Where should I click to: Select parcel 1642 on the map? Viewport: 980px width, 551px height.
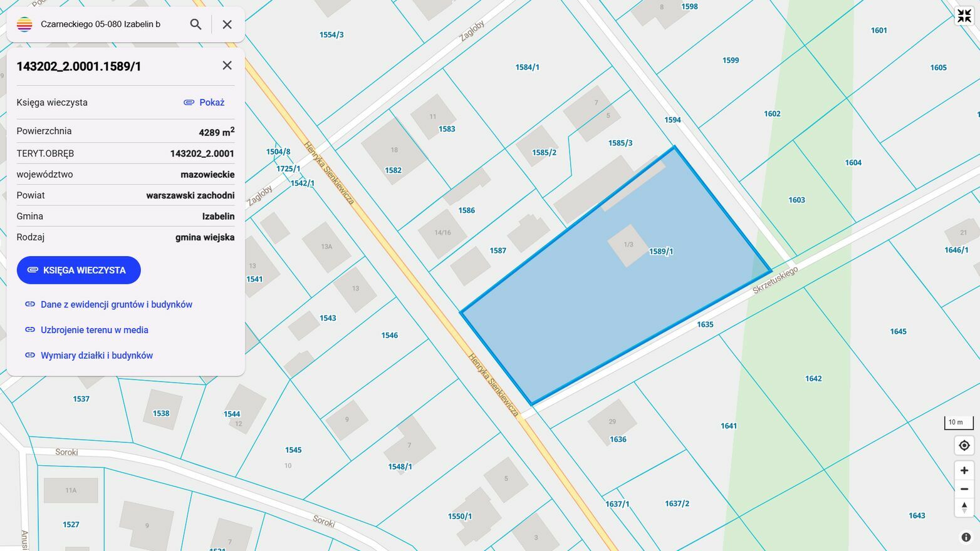coord(813,379)
